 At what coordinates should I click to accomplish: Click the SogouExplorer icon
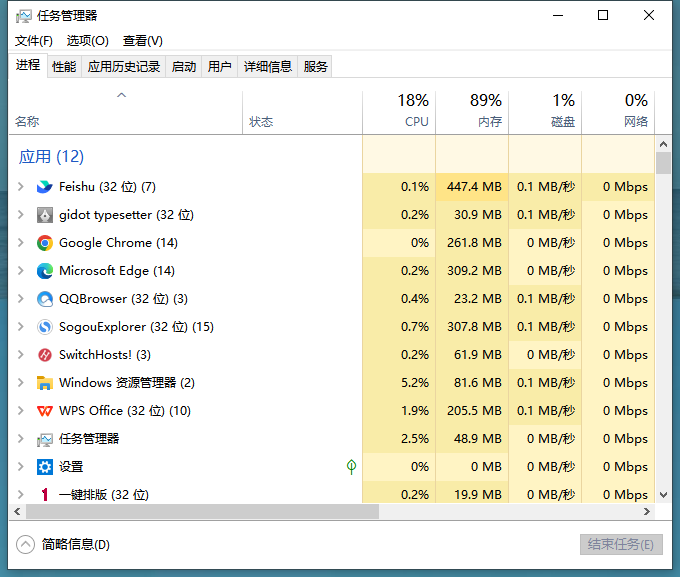coord(45,327)
